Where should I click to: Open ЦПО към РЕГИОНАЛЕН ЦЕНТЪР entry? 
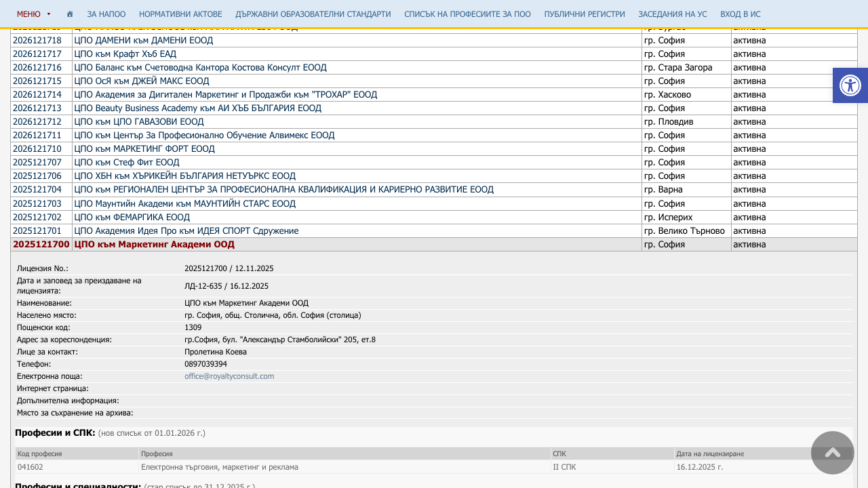pyautogui.click(x=283, y=190)
